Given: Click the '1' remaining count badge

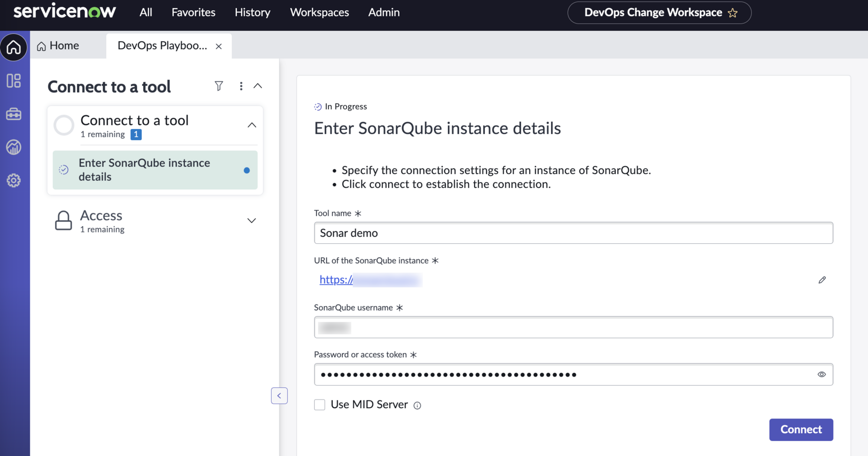Looking at the screenshot, I should click(136, 135).
